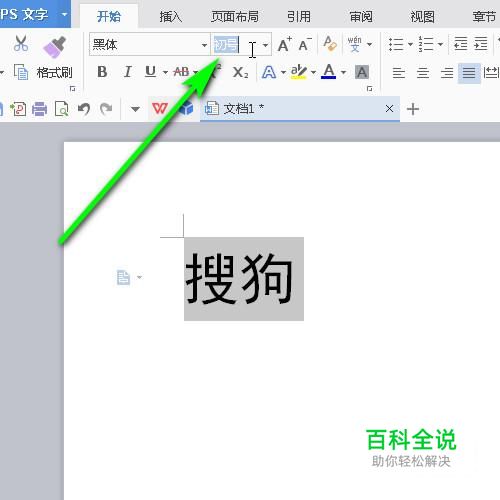The width and height of the screenshot is (500, 500).
Task: Increase font size with A+ icon
Action: pyautogui.click(x=285, y=44)
